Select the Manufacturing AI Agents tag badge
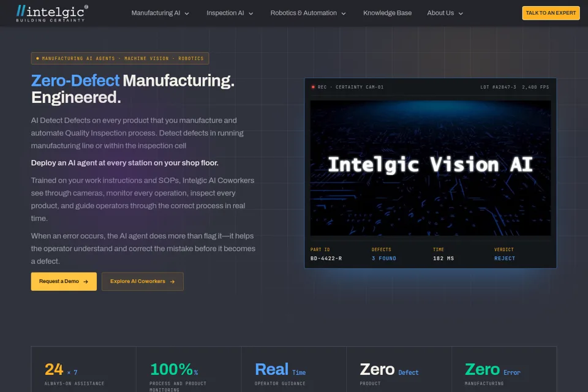588x392 pixels. click(120, 59)
